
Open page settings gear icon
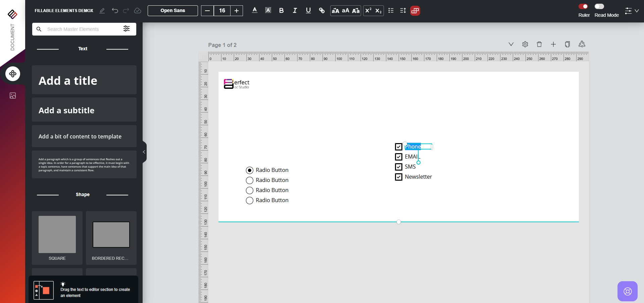(x=525, y=44)
